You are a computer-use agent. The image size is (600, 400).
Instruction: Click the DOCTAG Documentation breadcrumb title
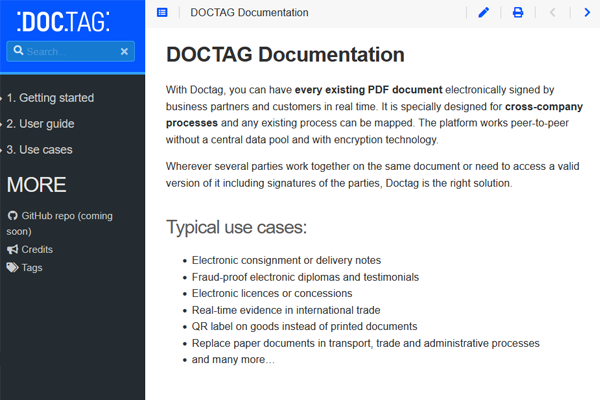pos(249,13)
